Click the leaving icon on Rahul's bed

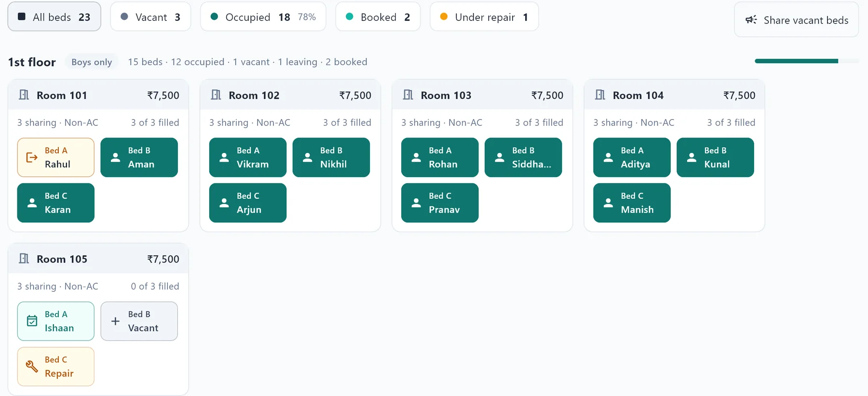click(x=32, y=157)
